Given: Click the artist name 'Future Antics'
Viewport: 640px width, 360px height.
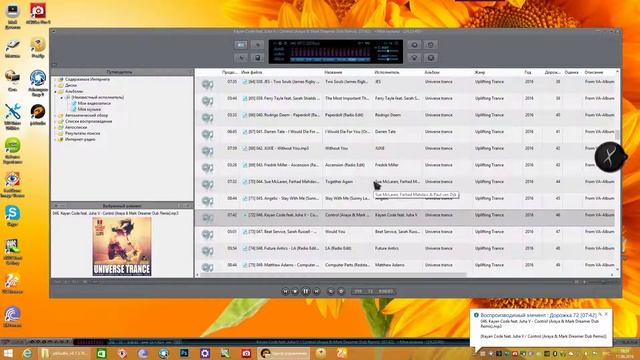Looking at the screenshot, I should click(387, 248).
